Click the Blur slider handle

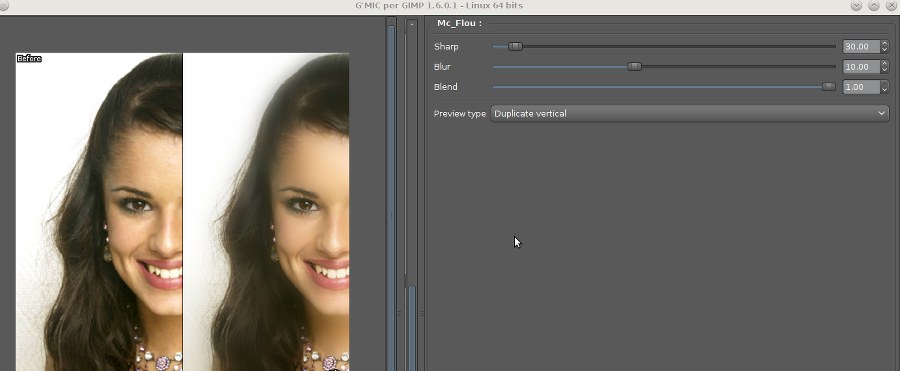[x=634, y=67]
